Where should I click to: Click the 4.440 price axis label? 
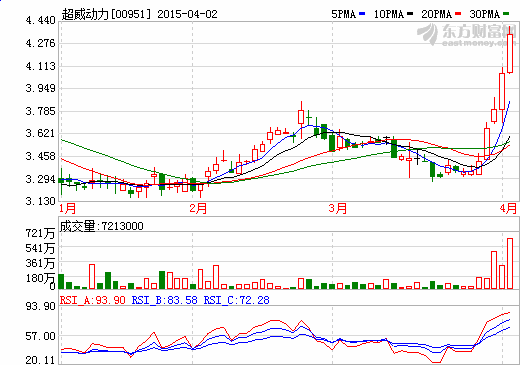click(41, 21)
